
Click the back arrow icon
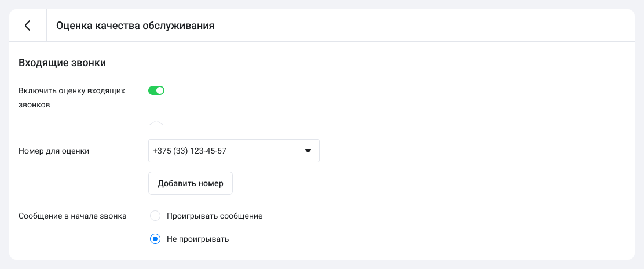click(x=27, y=26)
